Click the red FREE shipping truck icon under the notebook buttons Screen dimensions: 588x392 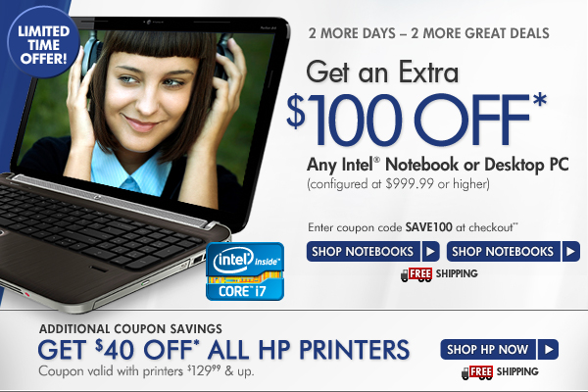[416, 274]
